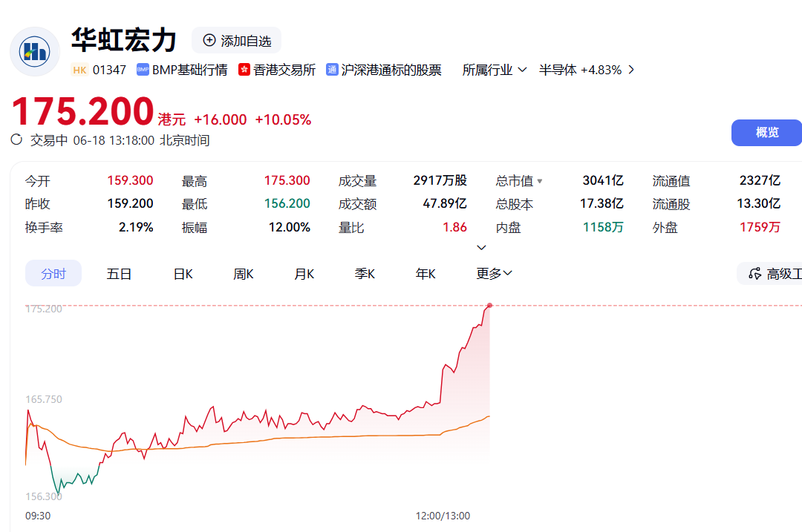Click the red current-price marker on the chart
The width and height of the screenshot is (802, 532).
489,306
